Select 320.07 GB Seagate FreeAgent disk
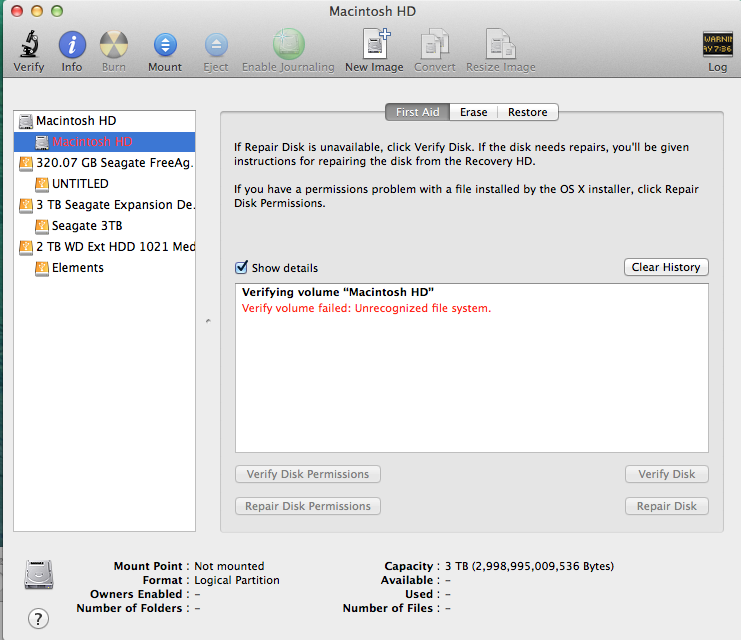 pos(104,163)
